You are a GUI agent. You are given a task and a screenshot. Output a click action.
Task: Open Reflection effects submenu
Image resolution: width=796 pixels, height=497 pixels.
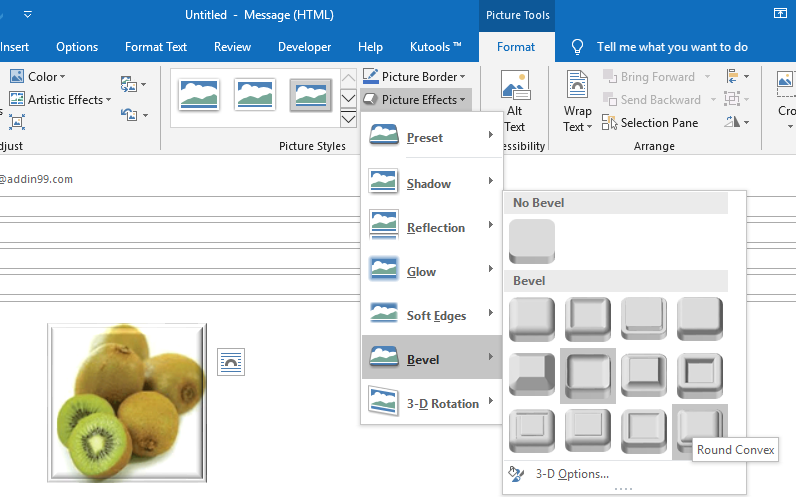pyautogui.click(x=432, y=226)
